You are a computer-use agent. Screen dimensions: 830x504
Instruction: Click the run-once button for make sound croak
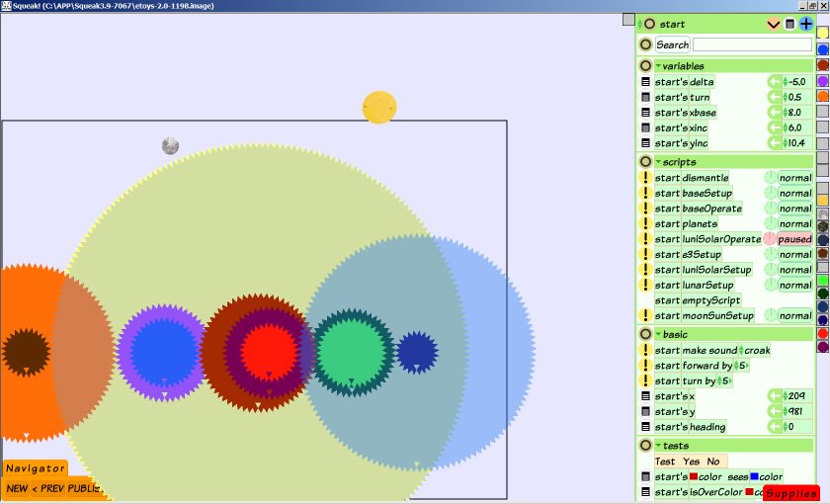pyautogui.click(x=645, y=351)
